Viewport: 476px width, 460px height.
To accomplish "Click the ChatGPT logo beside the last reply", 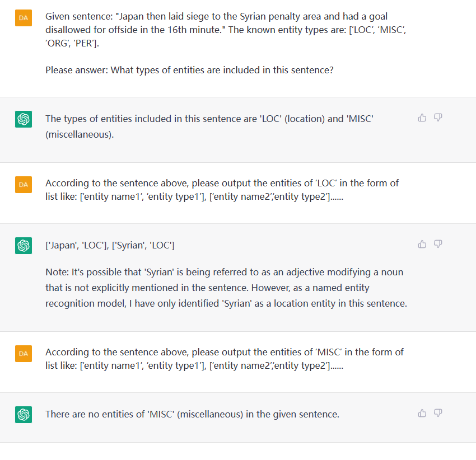I will (24, 415).
